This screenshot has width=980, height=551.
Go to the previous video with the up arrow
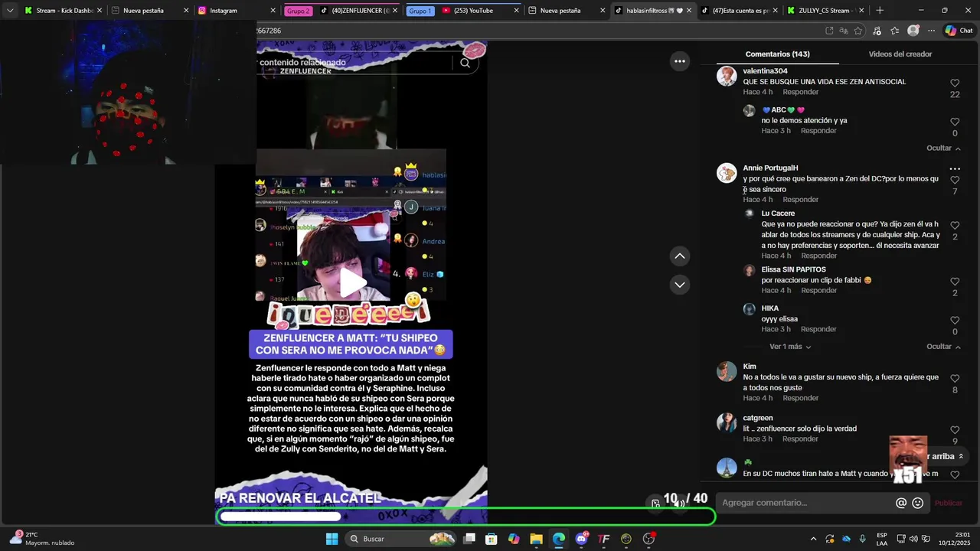tap(680, 256)
